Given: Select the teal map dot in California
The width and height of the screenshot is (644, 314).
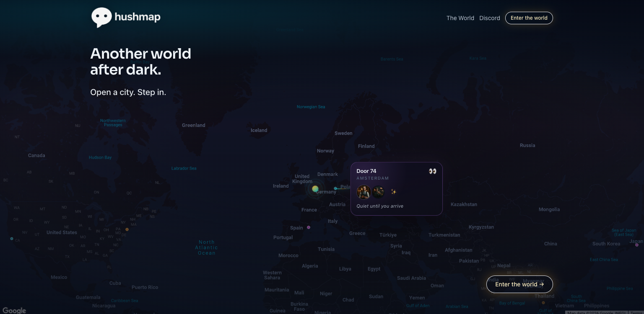Looking at the screenshot, I should pyautogui.click(x=12, y=239).
